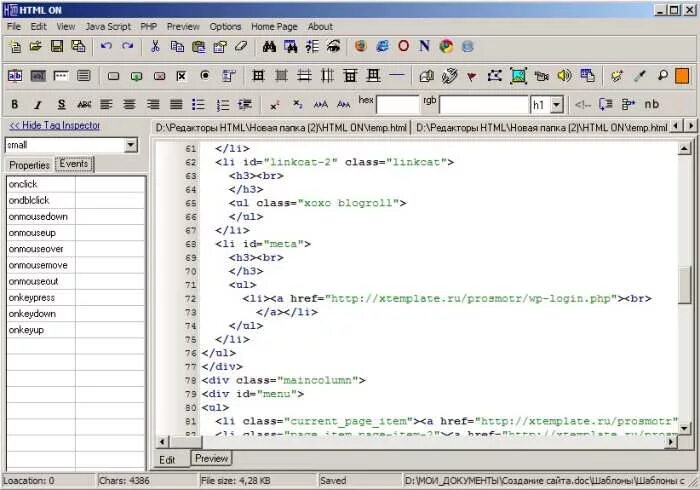Save the file with the floppy disk icon
700x490 pixels.
tap(57, 46)
